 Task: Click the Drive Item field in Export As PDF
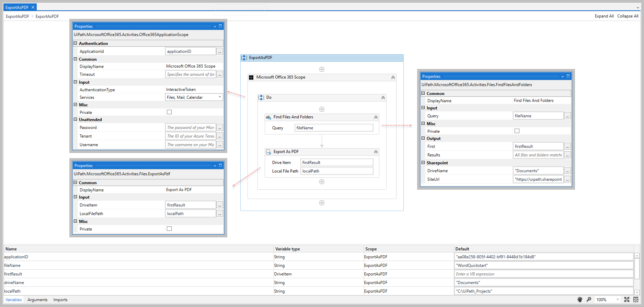coord(337,163)
